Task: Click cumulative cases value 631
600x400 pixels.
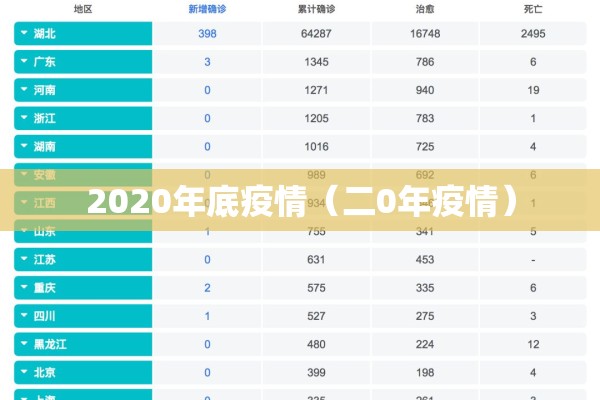Action: click(x=316, y=260)
